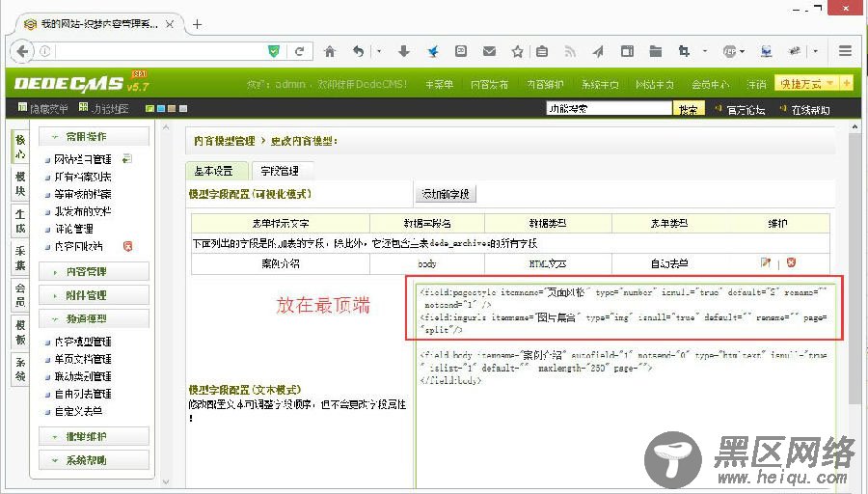Select the 模块 vertical sidebar tab
Viewport: 868px width, 494px height.
(20, 184)
